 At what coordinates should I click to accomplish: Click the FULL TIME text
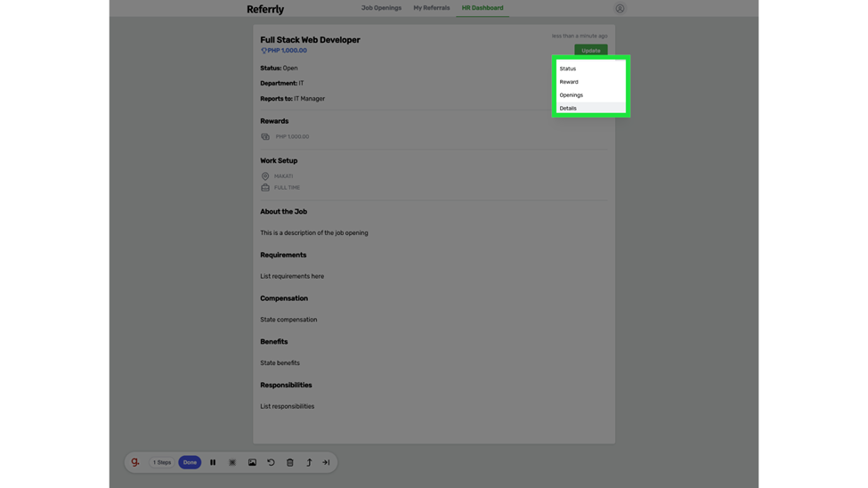[x=287, y=188]
